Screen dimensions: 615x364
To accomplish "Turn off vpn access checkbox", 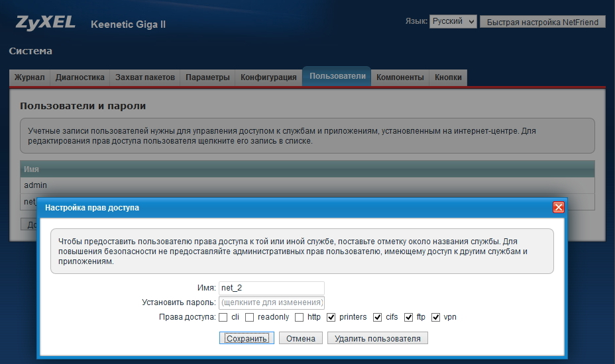I will click(435, 318).
